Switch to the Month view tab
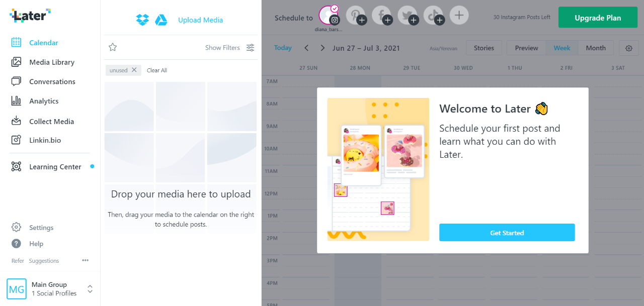 coord(596,48)
